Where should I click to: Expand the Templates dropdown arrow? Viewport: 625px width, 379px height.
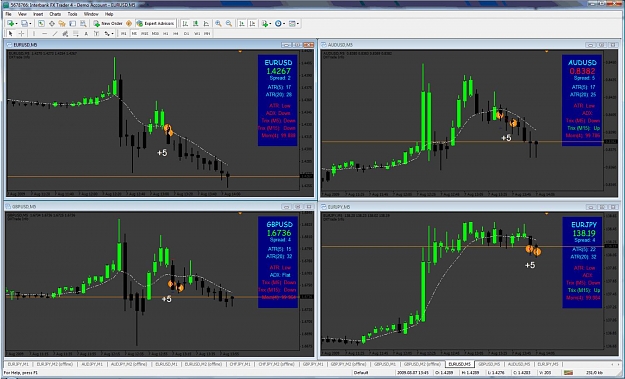click(x=298, y=24)
